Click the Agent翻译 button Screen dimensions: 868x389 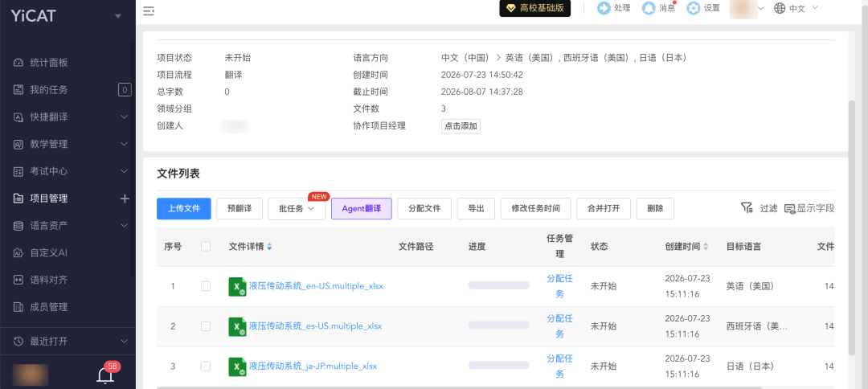[x=362, y=209]
